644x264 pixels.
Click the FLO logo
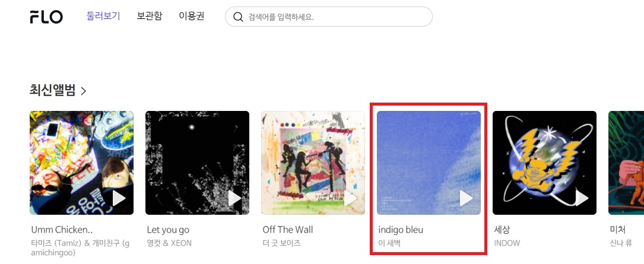click(46, 17)
